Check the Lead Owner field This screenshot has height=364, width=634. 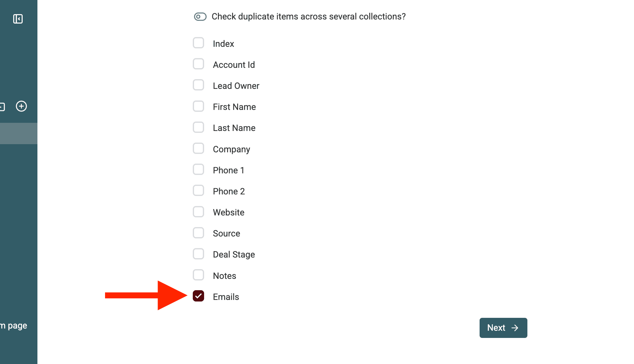point(198,85)
